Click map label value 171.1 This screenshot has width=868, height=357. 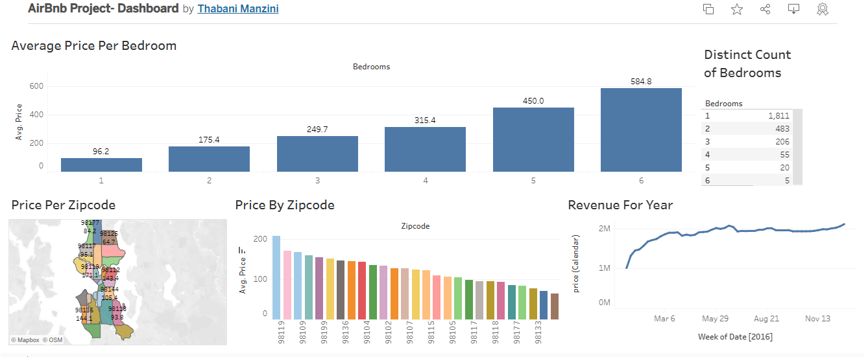click(90, 275)
